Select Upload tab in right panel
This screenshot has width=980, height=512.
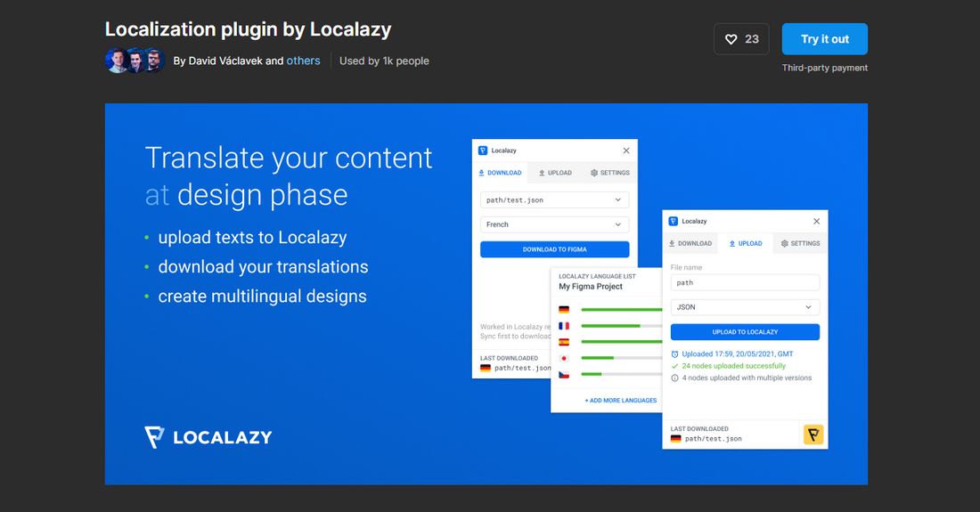[746, 243]
